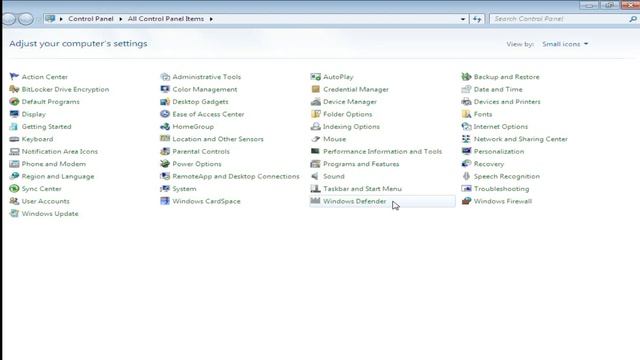This screenshot has width=640, height=360.
Task: Open the Mouse icon
Action: point(316,139)
